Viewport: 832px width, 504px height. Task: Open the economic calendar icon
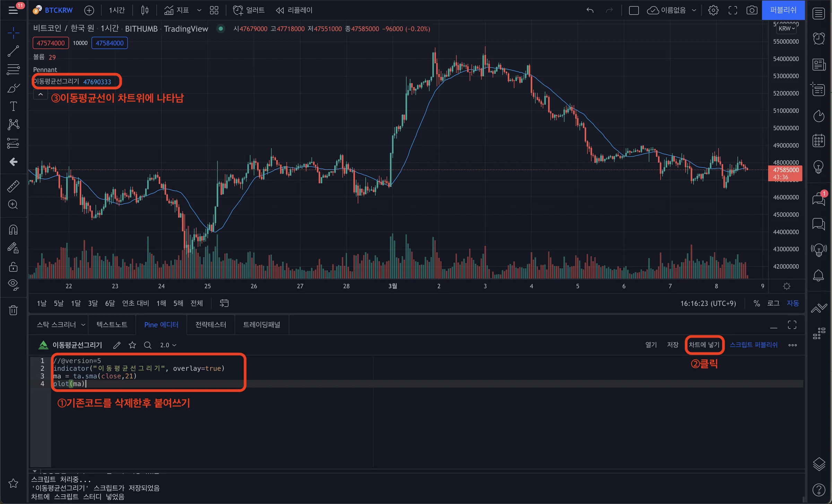click(818, 141)
